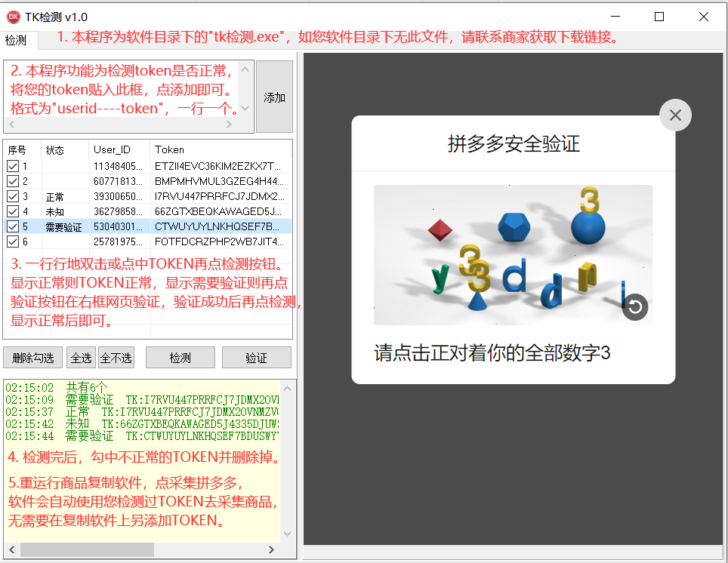
Task: Click the 检测 button below the list
Action: coord(180,358)
